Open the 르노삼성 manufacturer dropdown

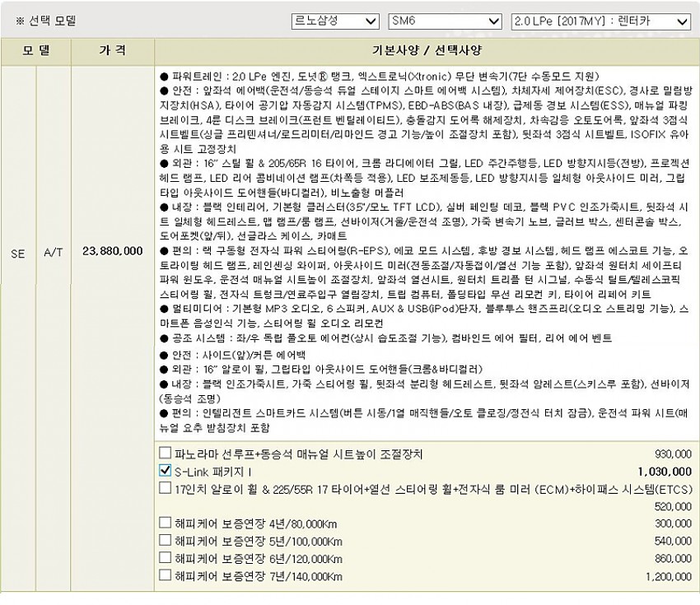pyautogui.click(x=336, y=21)
